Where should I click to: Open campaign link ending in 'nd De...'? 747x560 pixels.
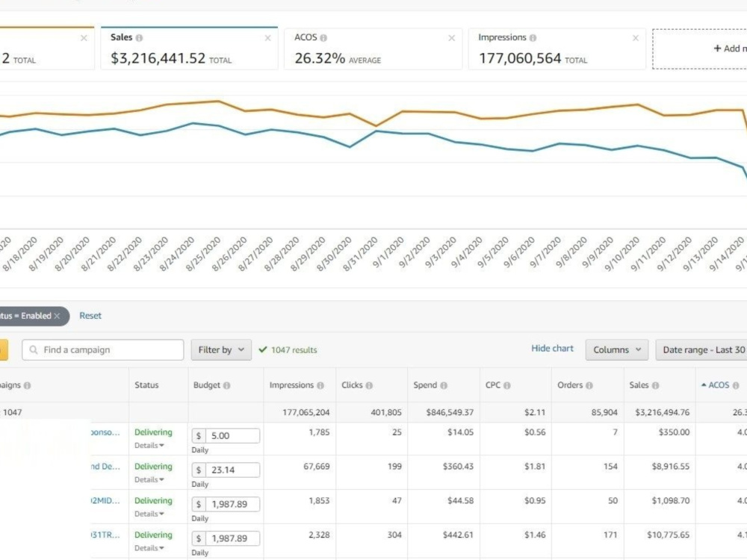pyautogui.click(x=105, y=467)
